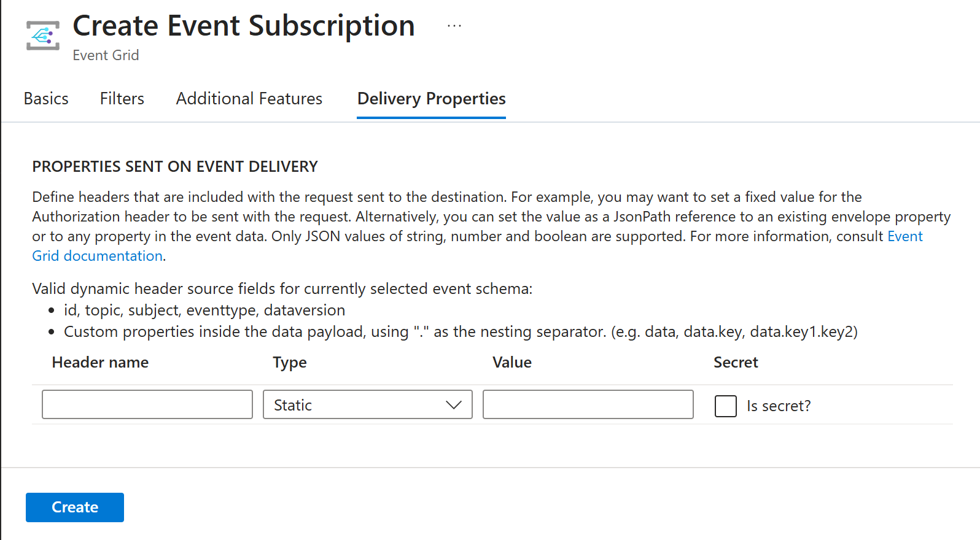Click the Type dropdown chevron arrow
The height and width of the screenshot is (540, 980).
click(x=454, y=405)
